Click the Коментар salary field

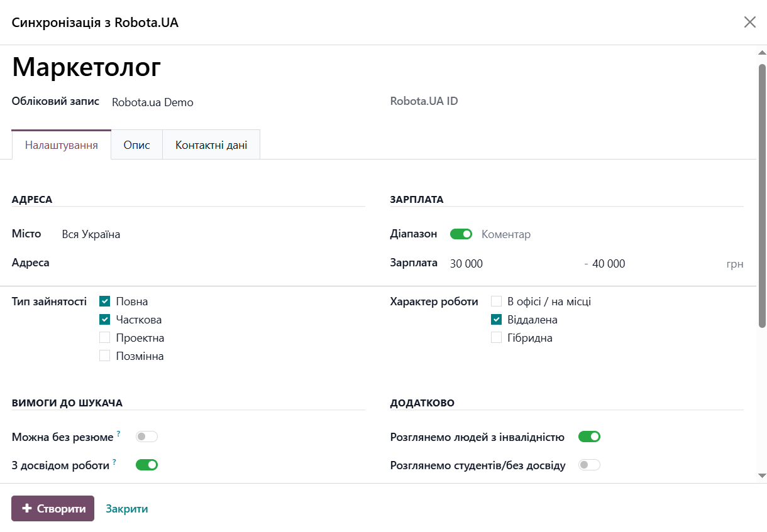click(x=612, y=234)
